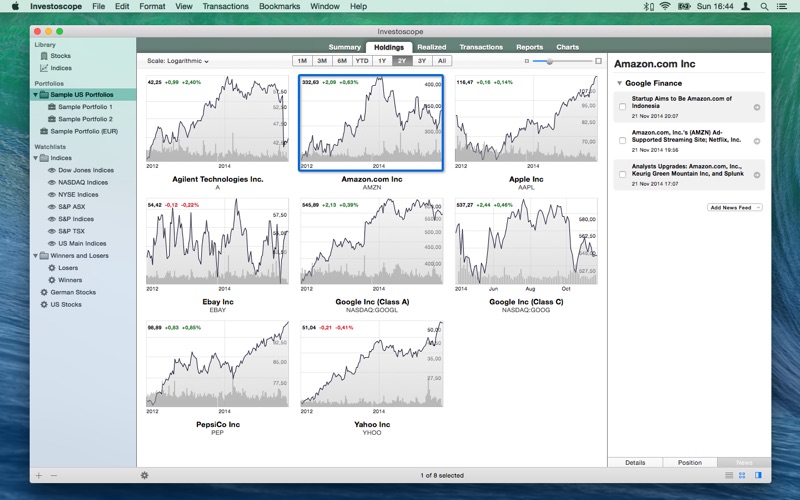Click the US Stocks gear icon

point(44,304)
